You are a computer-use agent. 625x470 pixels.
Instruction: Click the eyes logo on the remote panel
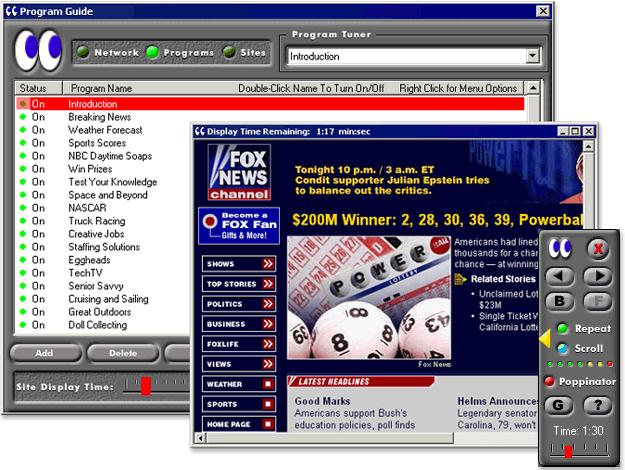[x=560, y=248]
